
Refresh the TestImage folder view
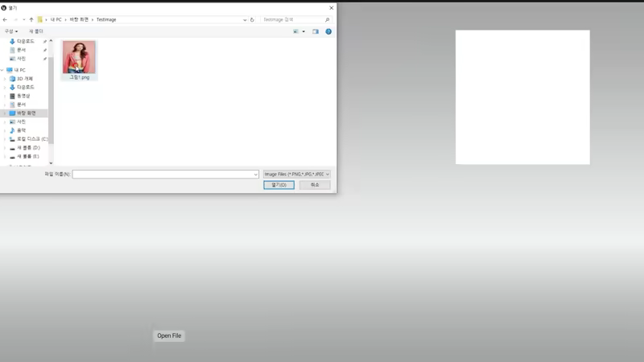point(252,19)
